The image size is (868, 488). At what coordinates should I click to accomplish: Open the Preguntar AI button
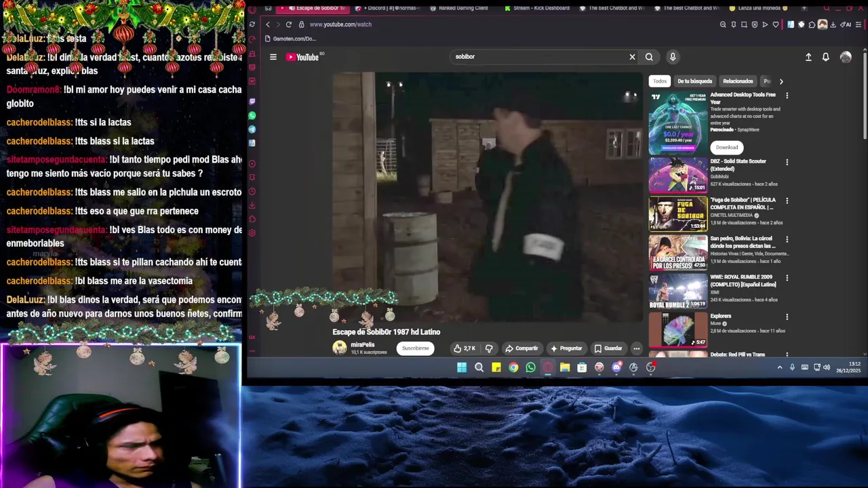566,348
